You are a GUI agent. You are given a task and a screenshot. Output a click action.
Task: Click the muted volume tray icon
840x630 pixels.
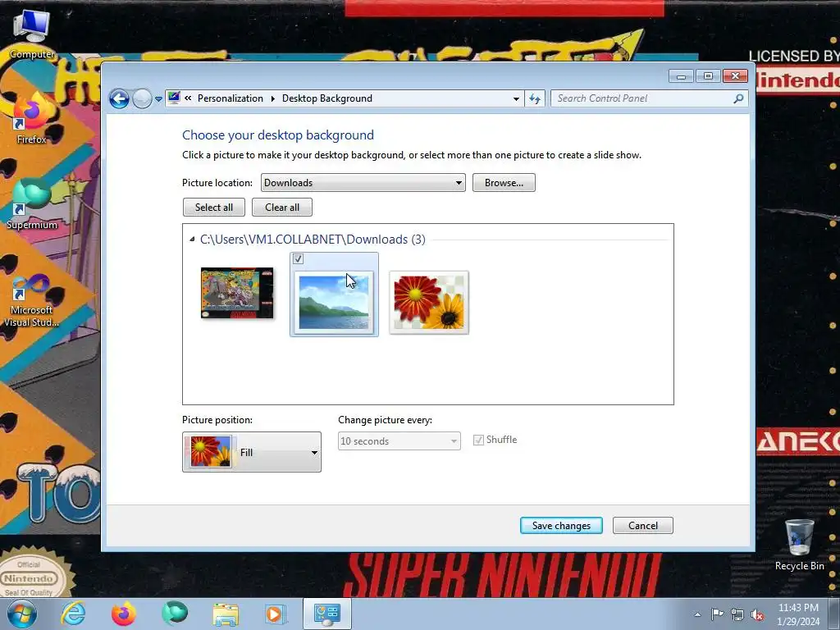click(757, 614)
